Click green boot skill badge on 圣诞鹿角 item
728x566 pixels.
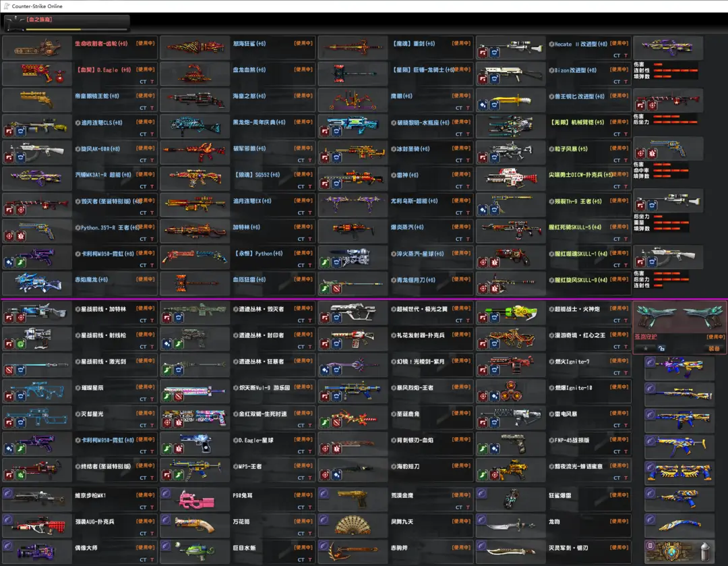(x=325, y=423)
